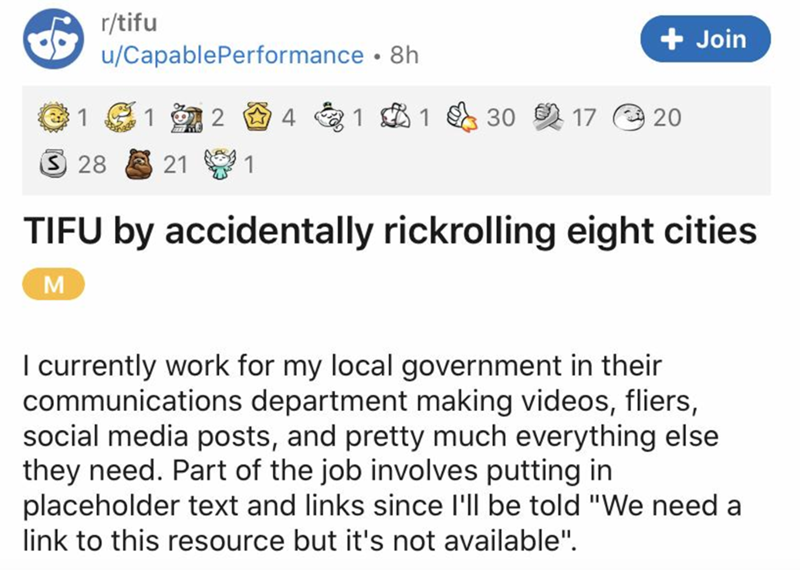The height and width of the screenshot is (570, 800).
Task: Tap the subreddit avatar icon
Action: pyautogui.click(x=54, y=38)
